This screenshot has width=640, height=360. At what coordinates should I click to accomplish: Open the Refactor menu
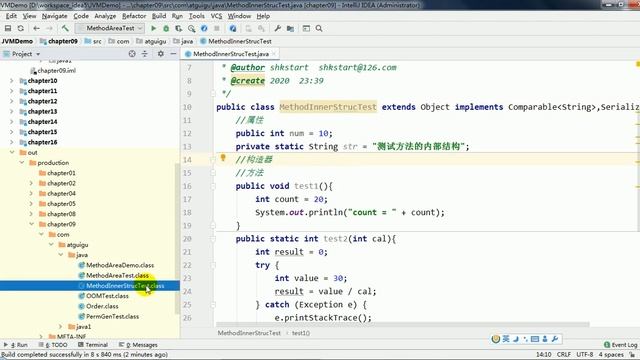click(134, 16)
